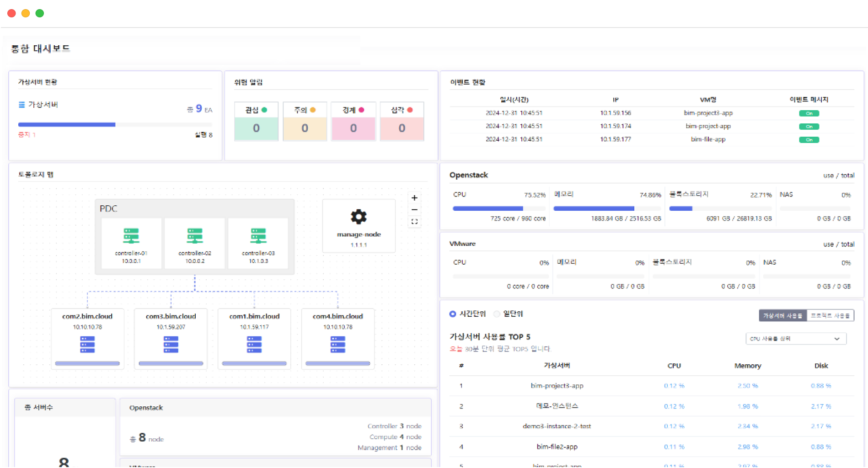Switch to 가상서버 사용률 tab
Image resolution: width=868 pixels, height=468 pixels.
coord(783,315)
